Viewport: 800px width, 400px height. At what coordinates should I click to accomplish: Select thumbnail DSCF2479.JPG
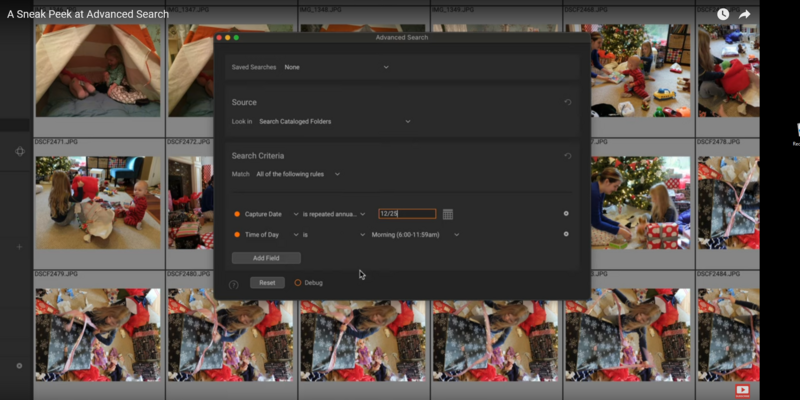(x=98, y=335)
